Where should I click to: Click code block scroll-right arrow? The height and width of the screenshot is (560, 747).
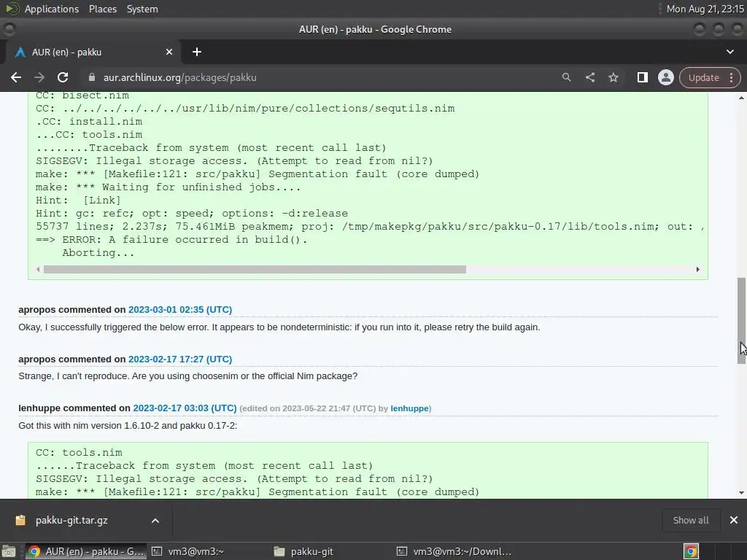[697, 270]
